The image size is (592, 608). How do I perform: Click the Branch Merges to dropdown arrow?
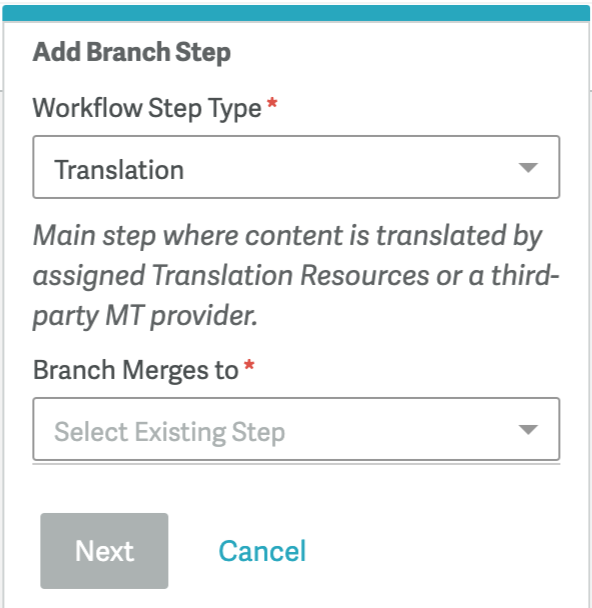click(x=528, y=430)
